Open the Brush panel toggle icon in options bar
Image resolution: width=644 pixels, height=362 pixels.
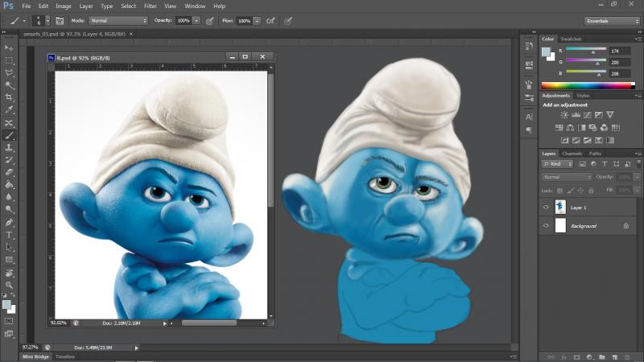(60, 21)
